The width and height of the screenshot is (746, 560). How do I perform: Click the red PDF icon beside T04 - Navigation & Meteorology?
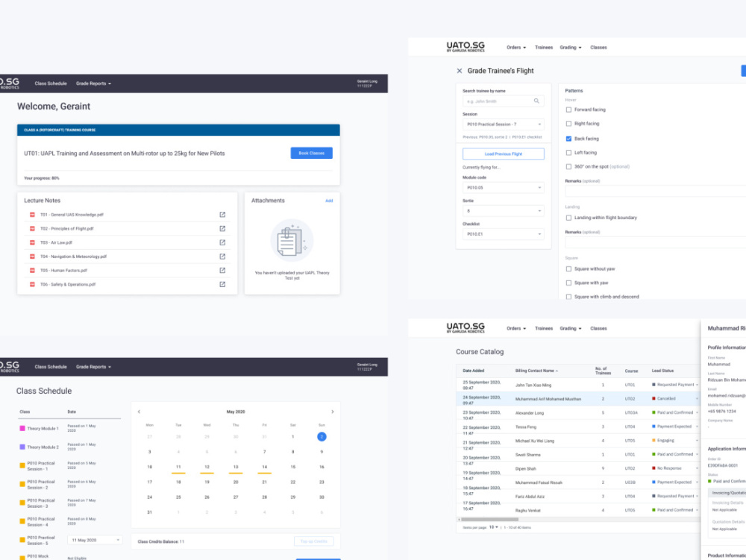click(32, 257)
